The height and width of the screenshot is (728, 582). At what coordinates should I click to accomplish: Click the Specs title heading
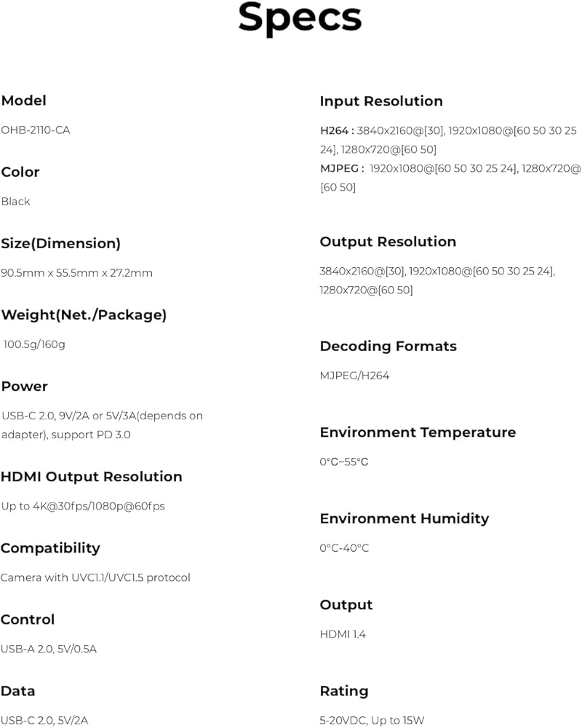coord(300,19)
